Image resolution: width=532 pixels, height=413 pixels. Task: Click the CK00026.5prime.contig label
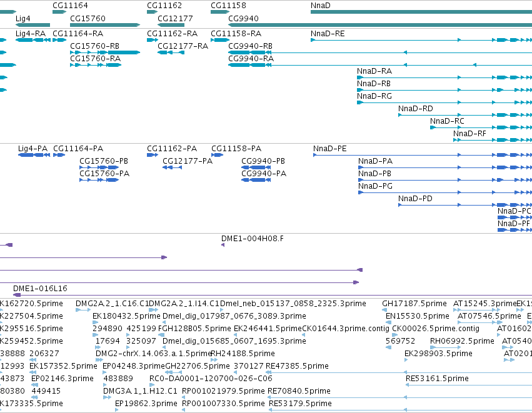(436, 329)
